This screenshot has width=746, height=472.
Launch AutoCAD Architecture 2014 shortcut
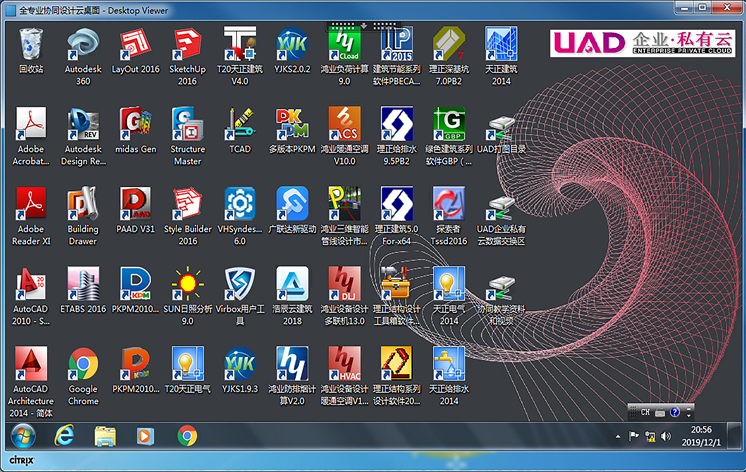tap(30, 365)
